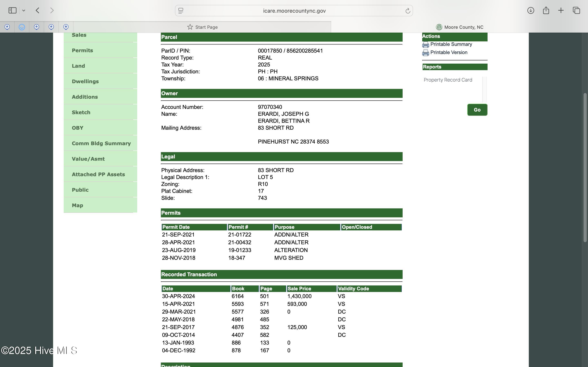Image resolution: width=588 pixels, height=367 pixels.
Task: Open the sidebar options dropdown chevron
Action: 23,10
